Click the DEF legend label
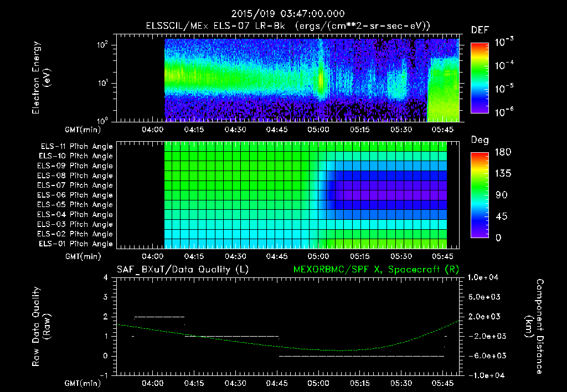 coord(480,30)
